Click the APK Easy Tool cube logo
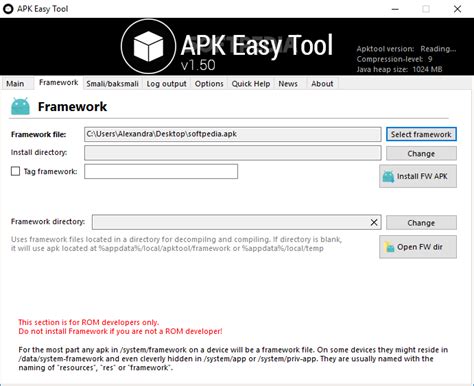474x386 pixels. 148,46
